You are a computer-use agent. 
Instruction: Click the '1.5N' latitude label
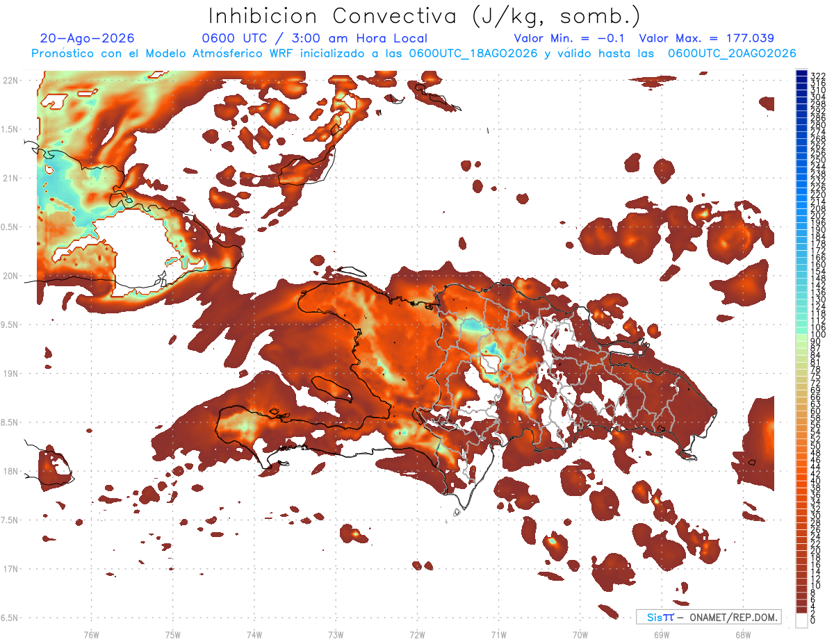click(9, 129)
